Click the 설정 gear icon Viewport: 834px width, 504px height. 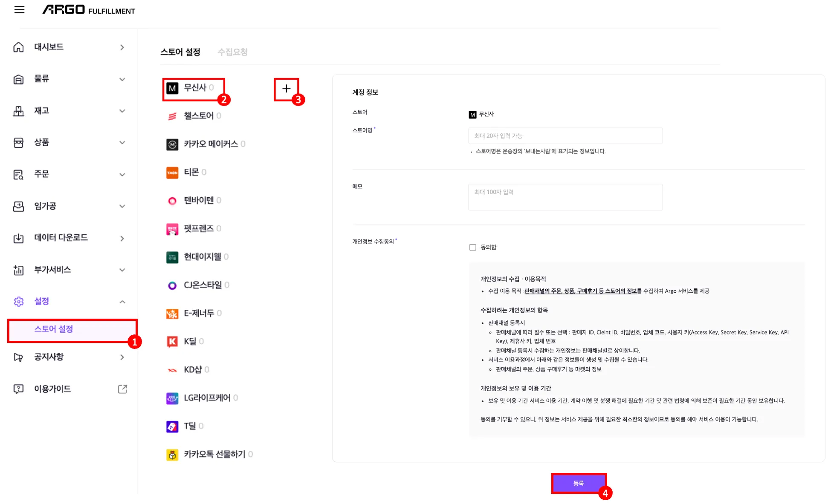click(x=18, y=302)
